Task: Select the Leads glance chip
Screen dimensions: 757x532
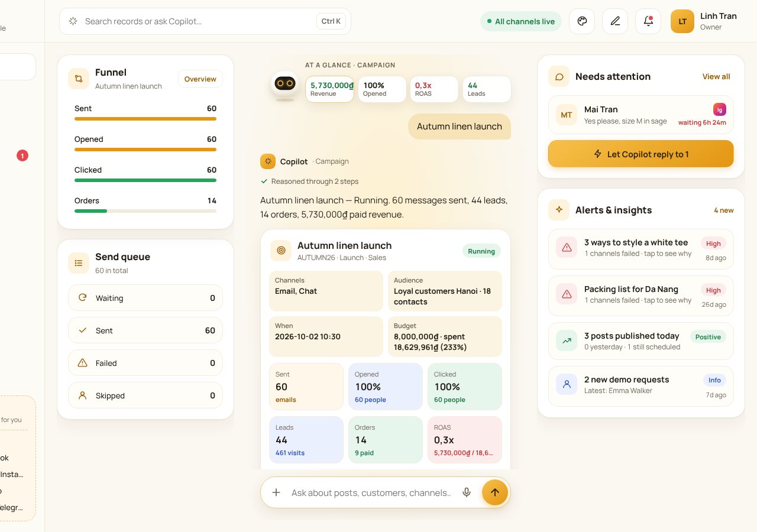Action: pyautogui.click(x=487, y=89)
